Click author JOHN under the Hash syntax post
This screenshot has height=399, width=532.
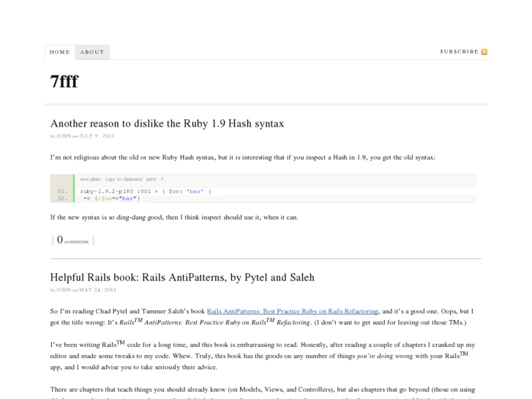[x=64, y=136]
